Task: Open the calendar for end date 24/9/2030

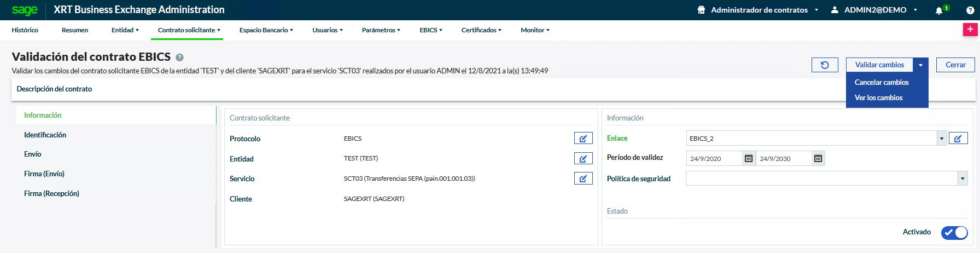Action: point(818,158)
